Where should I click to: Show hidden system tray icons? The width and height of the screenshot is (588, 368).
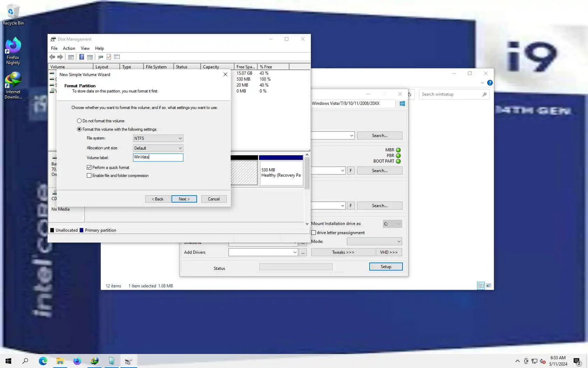[518, 361]
